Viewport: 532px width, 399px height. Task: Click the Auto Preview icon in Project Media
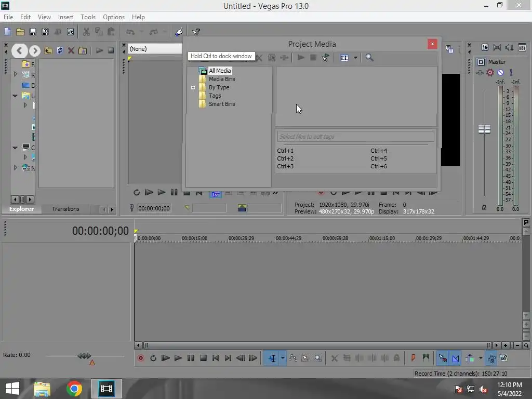(x=325, y=58)
